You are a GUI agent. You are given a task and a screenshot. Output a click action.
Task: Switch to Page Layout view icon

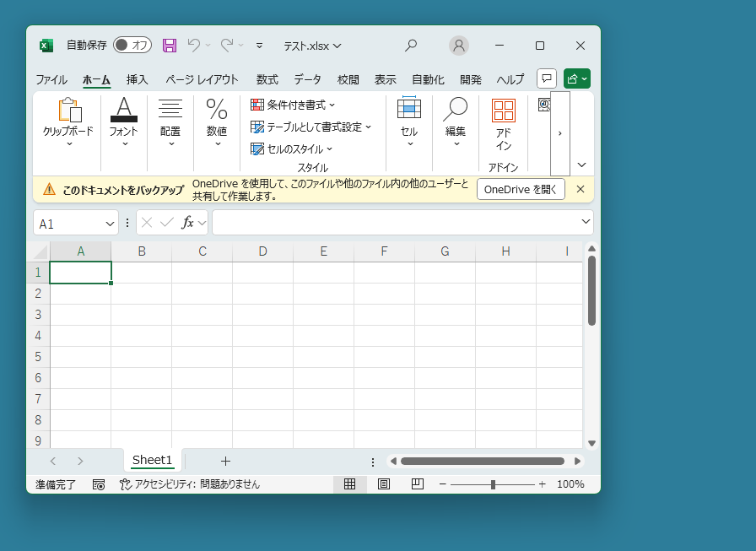click(384, 484)
